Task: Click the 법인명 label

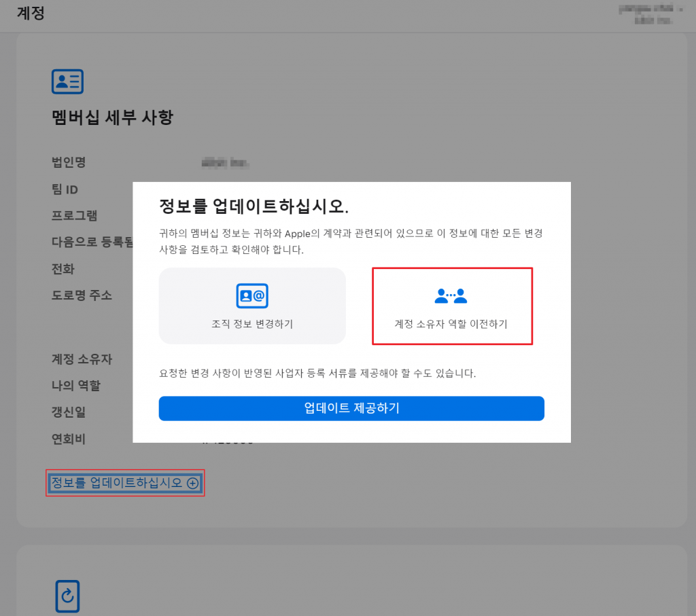Action: pos(69,162)
